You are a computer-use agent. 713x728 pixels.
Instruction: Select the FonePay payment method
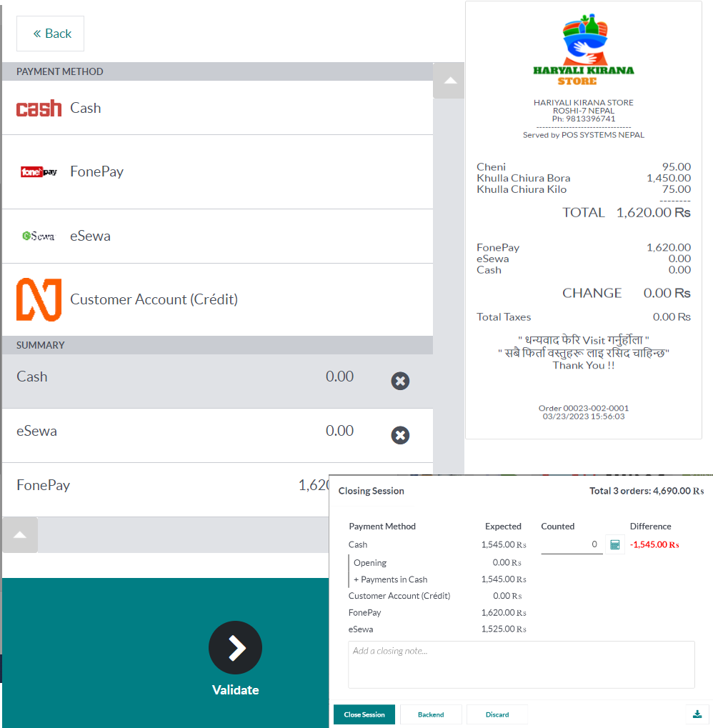[x=217, y=171]
